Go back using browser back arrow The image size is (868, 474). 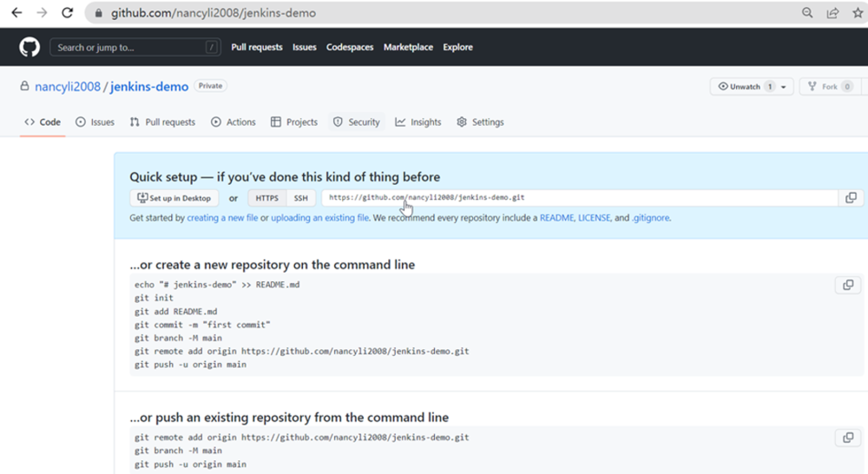coord(16,13)
